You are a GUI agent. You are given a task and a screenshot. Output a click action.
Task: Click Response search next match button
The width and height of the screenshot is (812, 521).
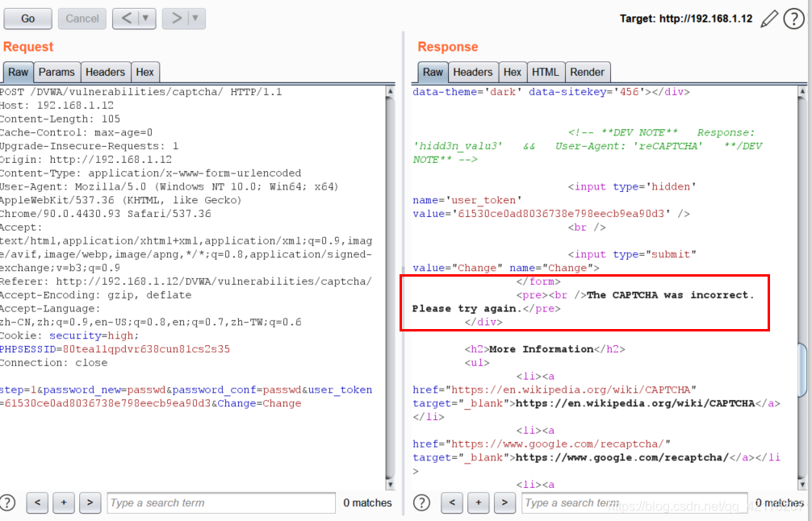pyautogui.click(x=505, y=502)
